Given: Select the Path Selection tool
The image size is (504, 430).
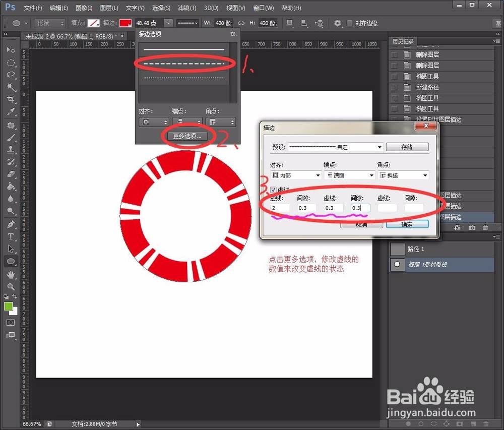Looking at the screenshot, I should [11, 249].
